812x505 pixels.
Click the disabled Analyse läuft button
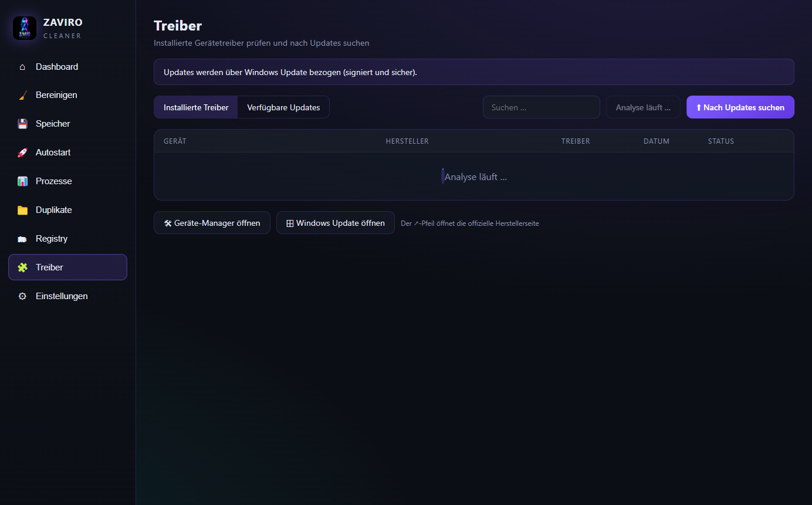(643, 107)
